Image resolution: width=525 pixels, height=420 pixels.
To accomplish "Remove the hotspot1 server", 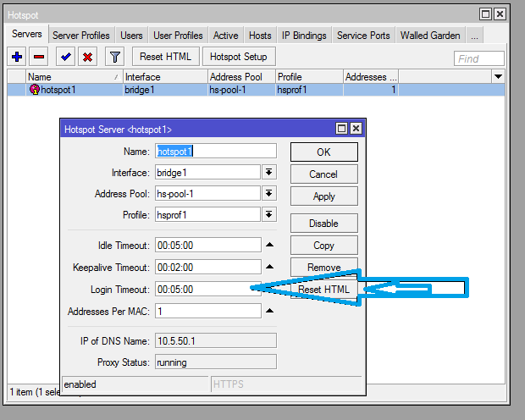I will (324, 267).
